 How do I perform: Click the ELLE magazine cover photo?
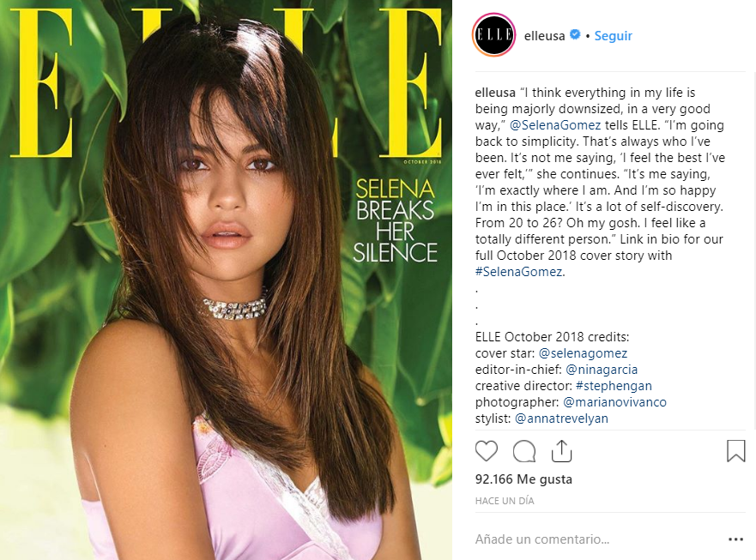click(227, 280)
